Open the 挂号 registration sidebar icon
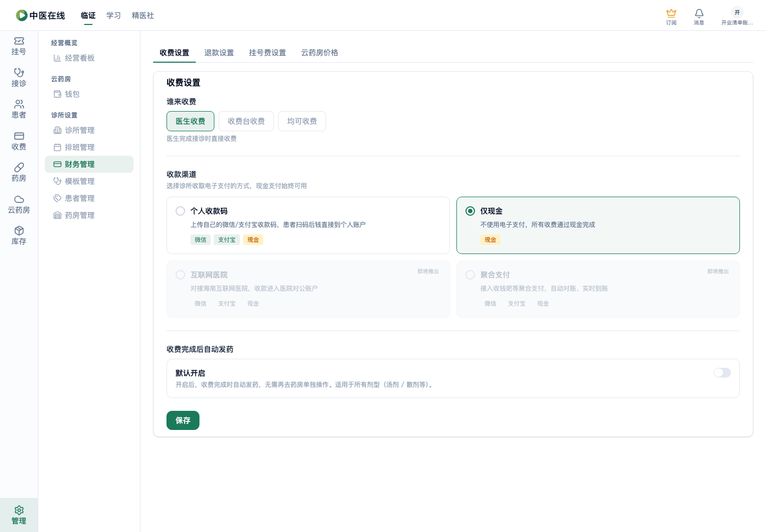The height and width of the screenshot is (532, 766). [19, 41]
